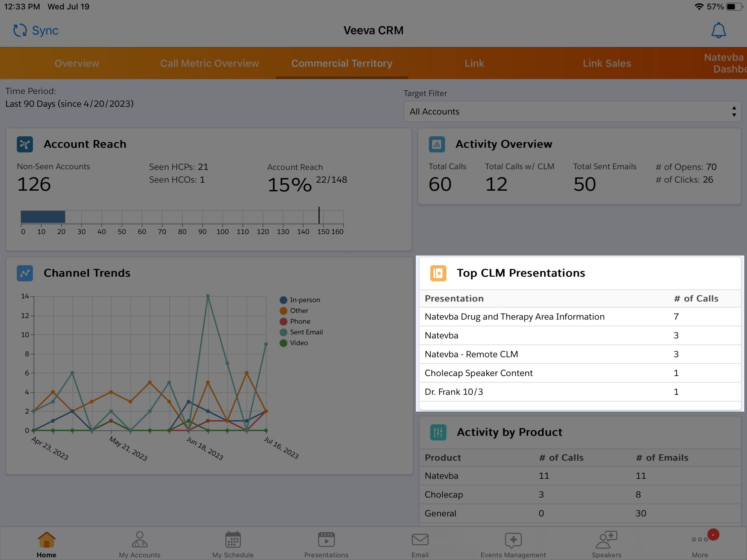Screen dimensions: 747x560
Task: Switch to the Link Sales tab
Action: pos(607,63)
